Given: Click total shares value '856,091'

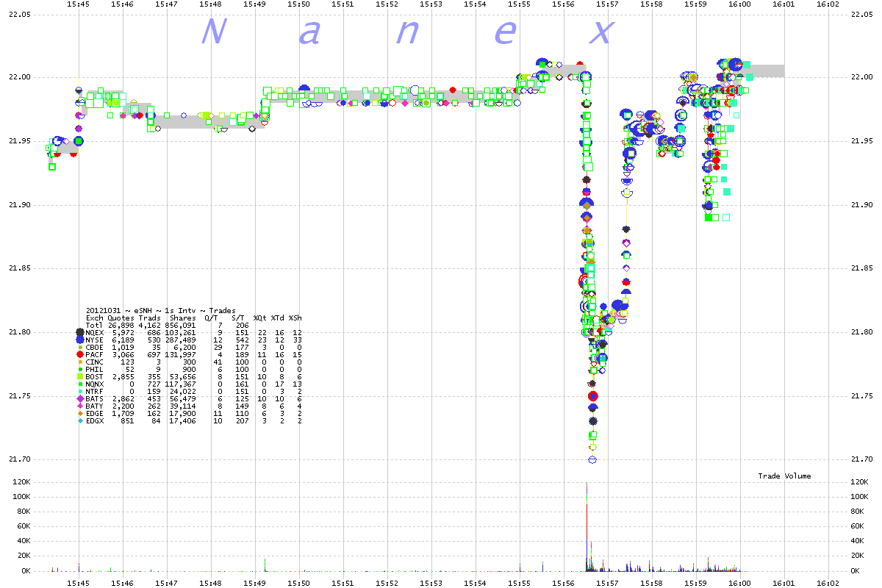Looking at the screenshot, I should (181, 325).
